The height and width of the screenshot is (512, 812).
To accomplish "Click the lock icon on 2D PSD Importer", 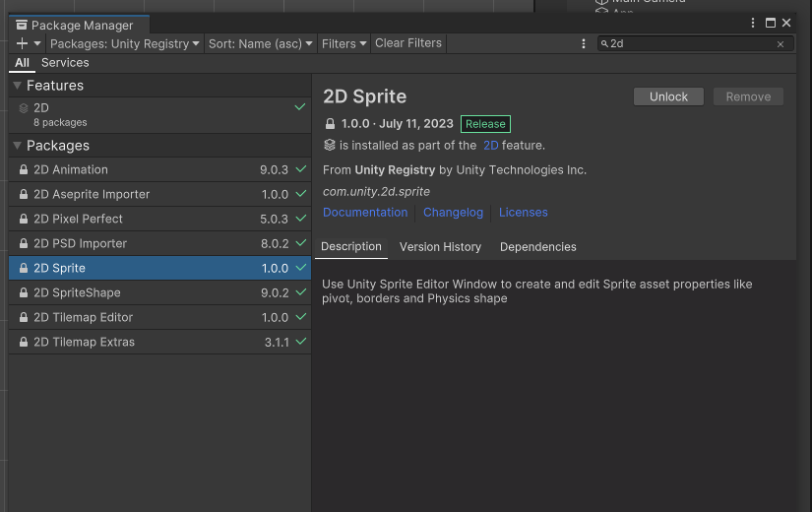I will point(24,243).
